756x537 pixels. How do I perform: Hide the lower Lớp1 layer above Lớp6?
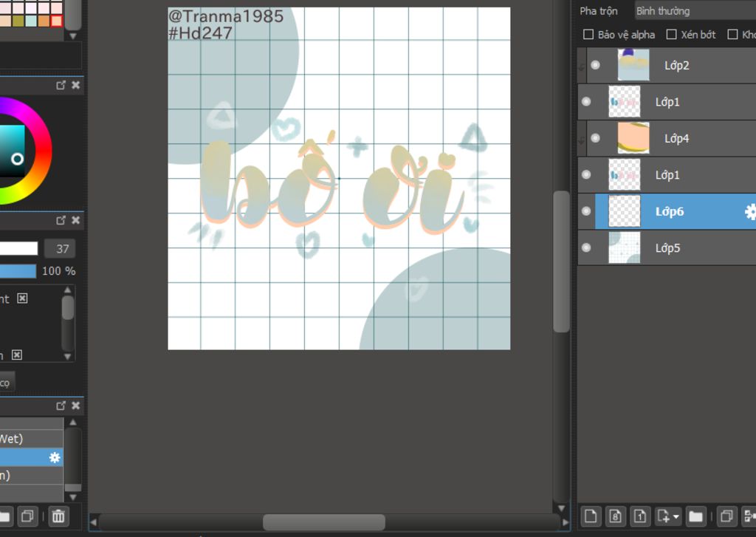(x=586, y=174)
